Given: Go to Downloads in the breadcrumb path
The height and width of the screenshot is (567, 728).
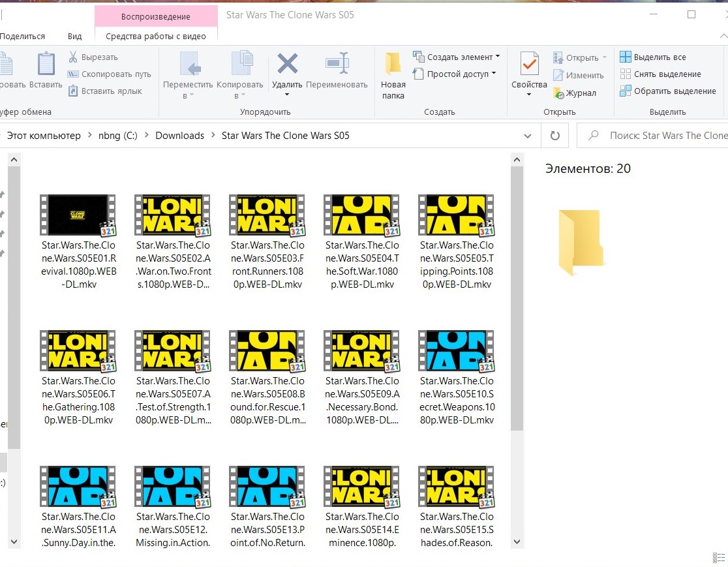Looking at the screenshot, I should pyautogui.click(x=179, y=136).
